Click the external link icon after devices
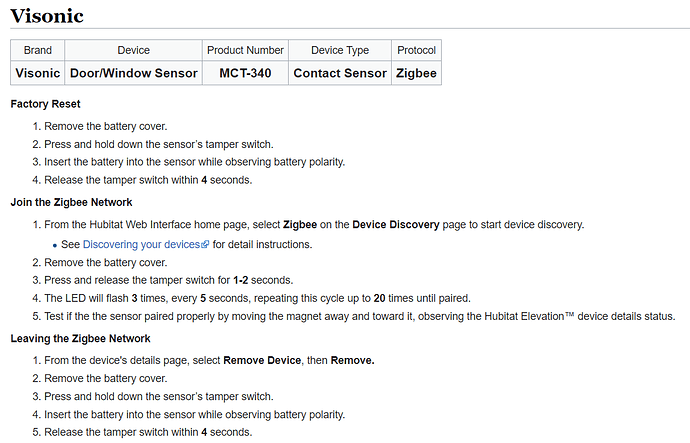Image resolution: width=690 pixels, height=443 pixels. click(205, 245)
